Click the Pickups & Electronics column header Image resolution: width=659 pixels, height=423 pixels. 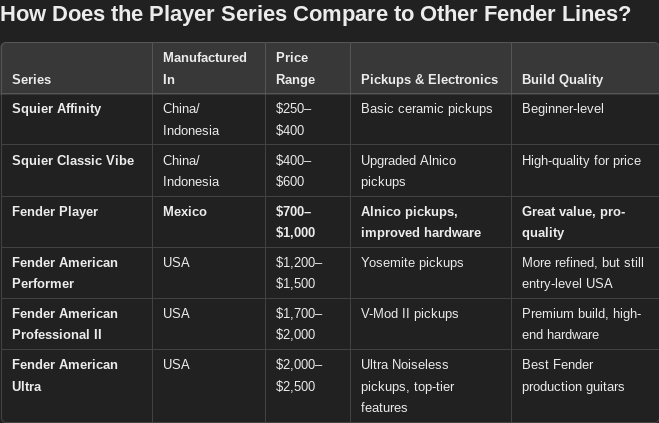(x=429, y=79)
